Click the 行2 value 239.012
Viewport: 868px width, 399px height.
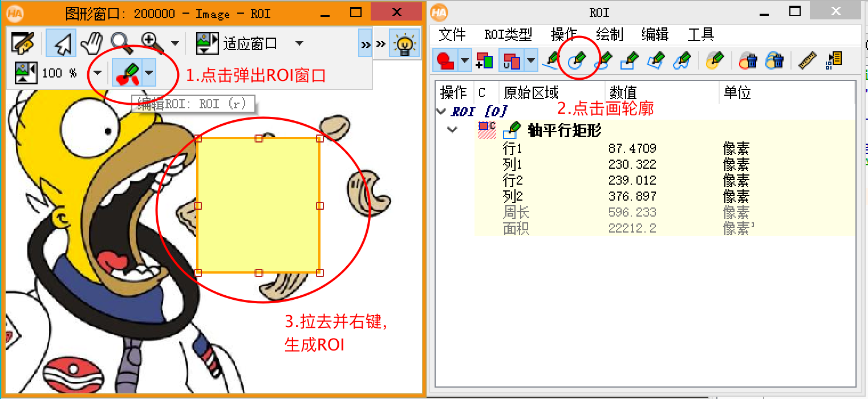[632, 181]
